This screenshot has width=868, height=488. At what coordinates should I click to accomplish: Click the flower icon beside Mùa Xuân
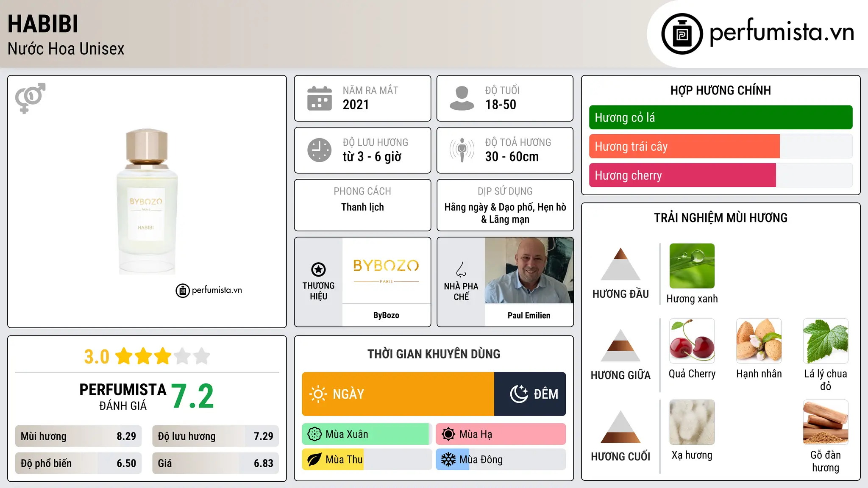(314, 434)
